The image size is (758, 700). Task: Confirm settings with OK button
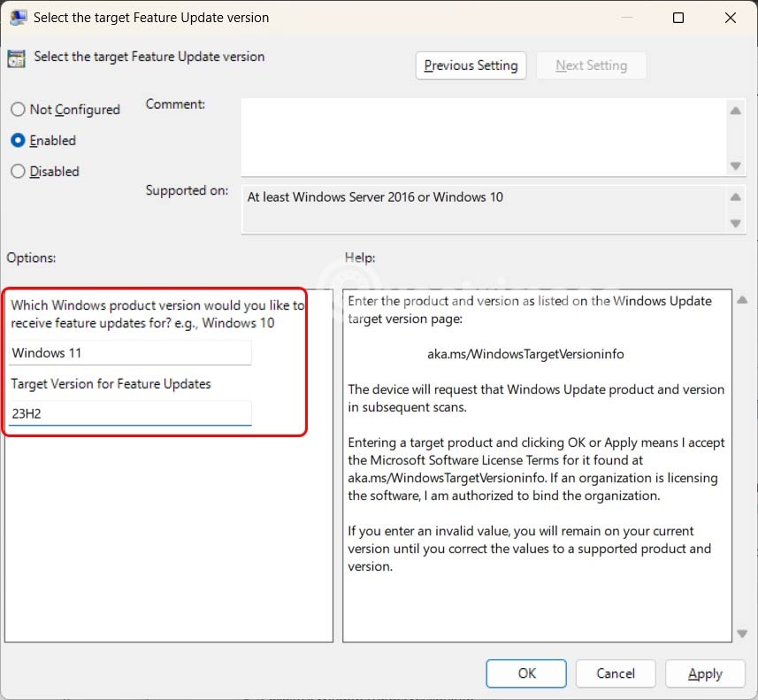[x=527, y=673]
